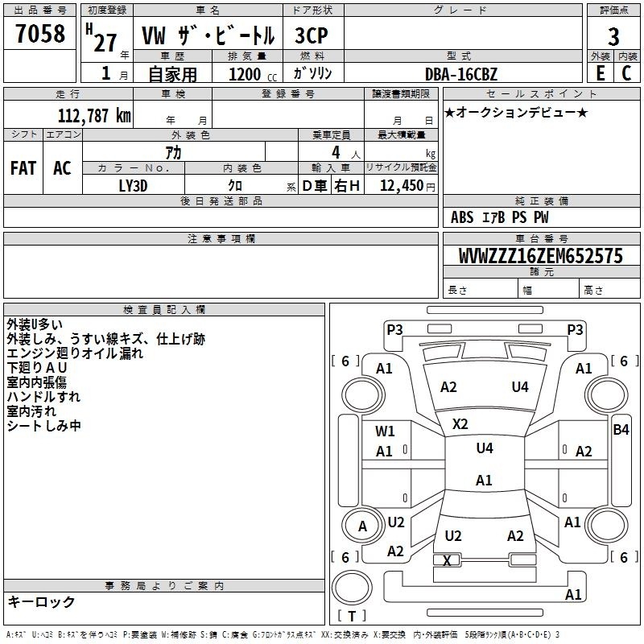Click the lot number 7058

pos(39,35)
